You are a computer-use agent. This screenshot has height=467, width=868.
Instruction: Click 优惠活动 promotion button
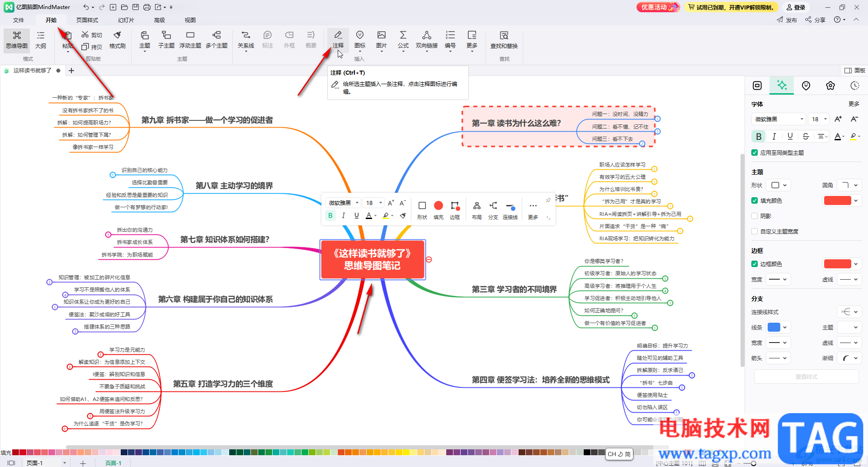coord(658,7)
